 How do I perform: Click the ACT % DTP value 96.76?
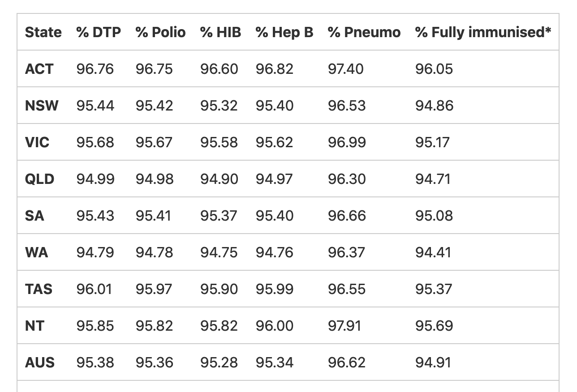pos(95,69)
